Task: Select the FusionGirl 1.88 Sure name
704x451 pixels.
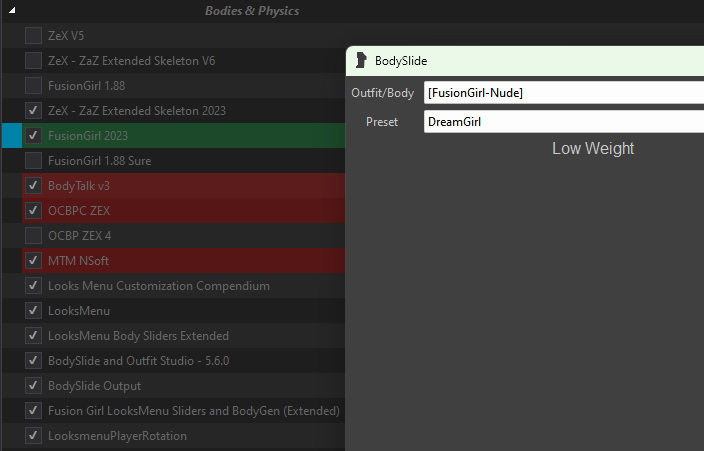Action: (x=100, y=160)
